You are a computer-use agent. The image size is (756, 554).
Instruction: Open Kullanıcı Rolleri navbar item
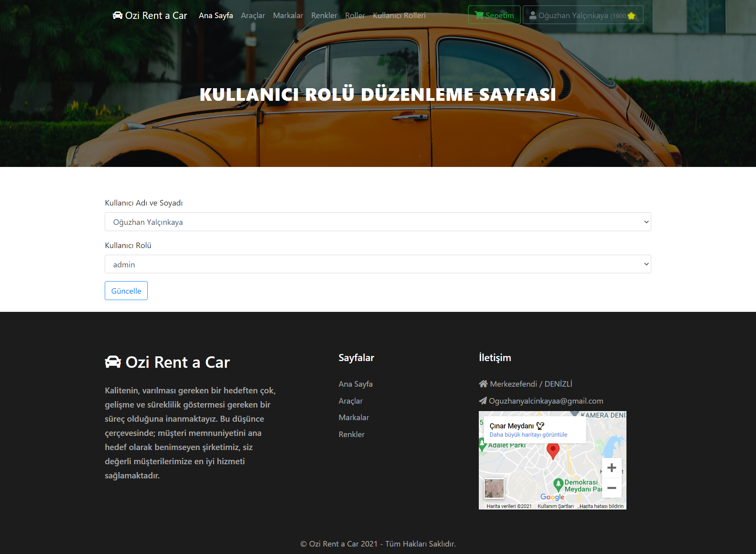(x=399, y=15)
